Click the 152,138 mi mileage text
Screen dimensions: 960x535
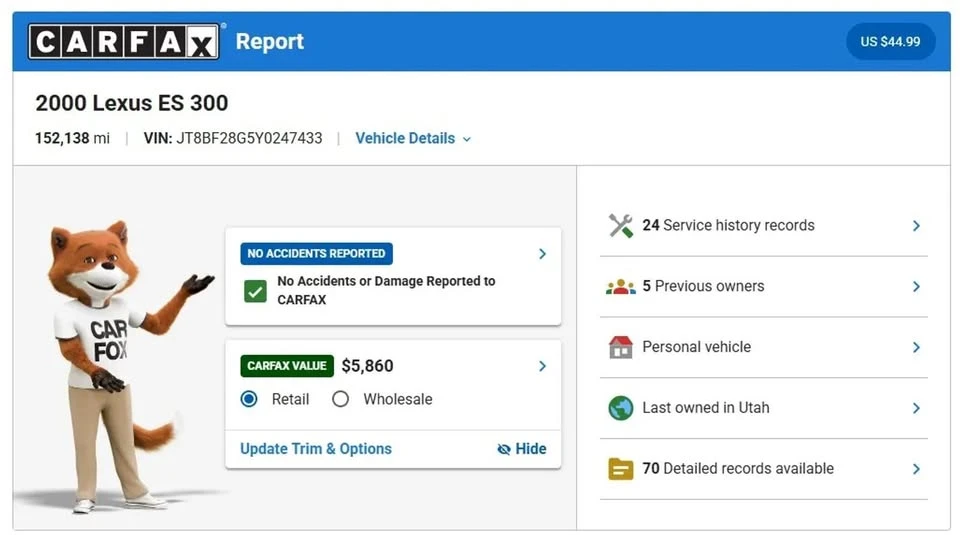point(72,138)
